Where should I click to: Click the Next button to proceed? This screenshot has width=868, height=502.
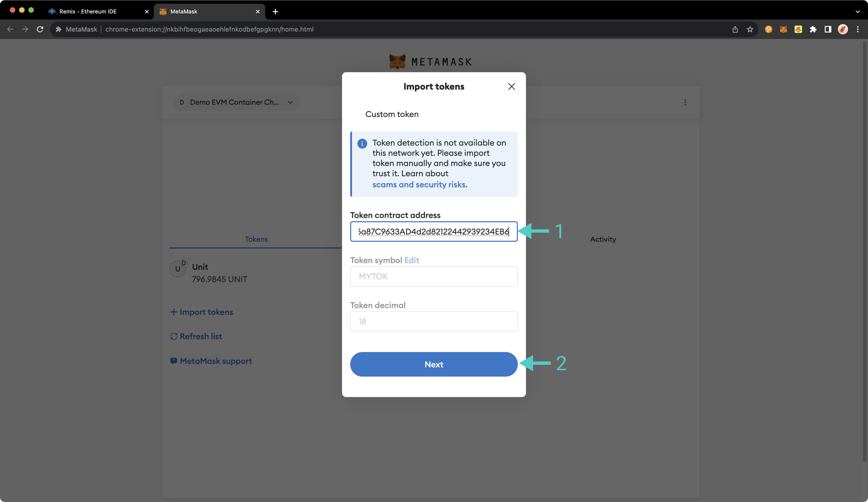(x=434, y=364)
